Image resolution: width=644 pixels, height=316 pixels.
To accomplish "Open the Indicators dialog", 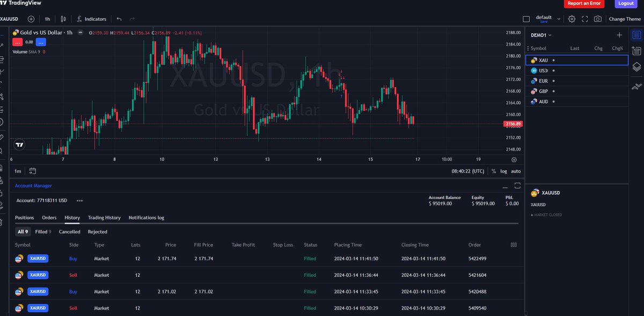I will click(x=92, y=19).
